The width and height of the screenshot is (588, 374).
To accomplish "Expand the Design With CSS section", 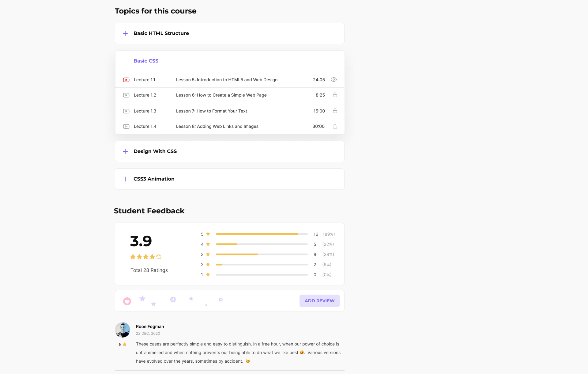I will click(230, 151).
